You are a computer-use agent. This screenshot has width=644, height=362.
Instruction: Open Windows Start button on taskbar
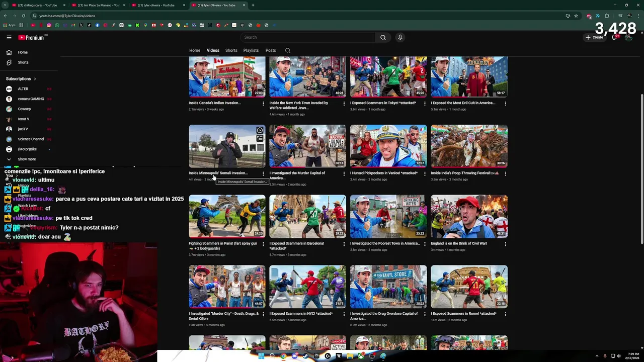click(261, 356)
